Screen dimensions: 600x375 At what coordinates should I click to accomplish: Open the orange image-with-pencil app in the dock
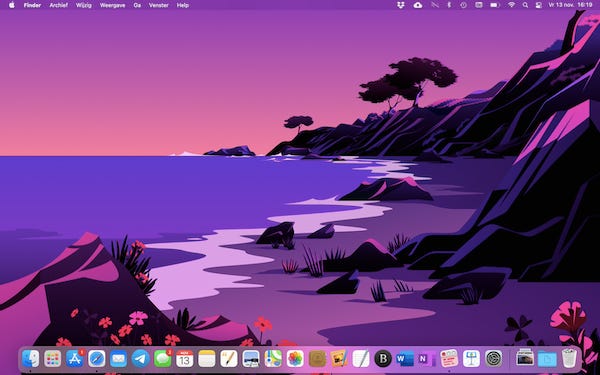[x=339, y=359]
